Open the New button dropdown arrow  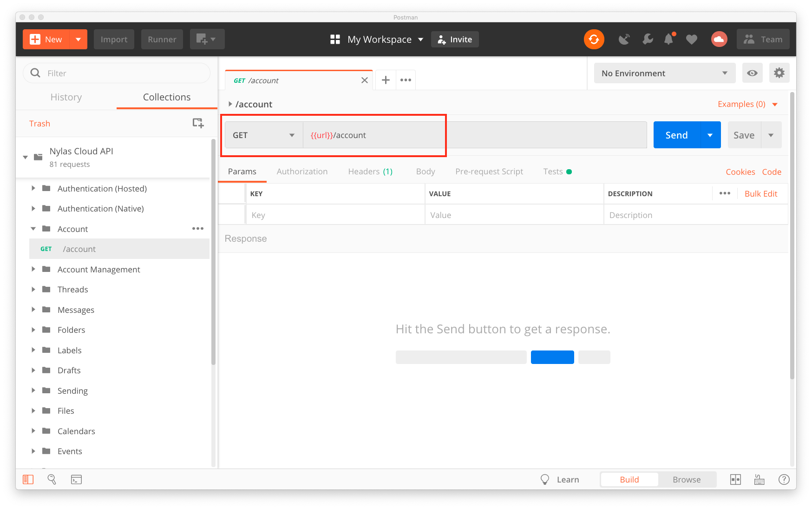pyautogui.click(x=79, y=40)
